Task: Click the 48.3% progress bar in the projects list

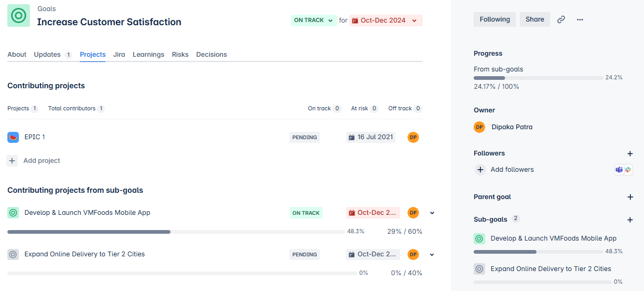Action: (x=176, y=232)
